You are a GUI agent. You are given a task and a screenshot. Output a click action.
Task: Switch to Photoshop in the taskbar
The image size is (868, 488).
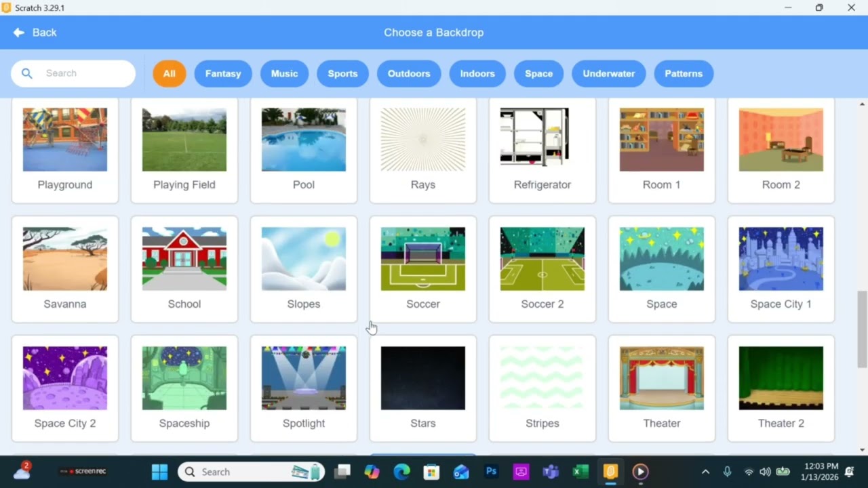pyautogui.click(x=492, y=472)
